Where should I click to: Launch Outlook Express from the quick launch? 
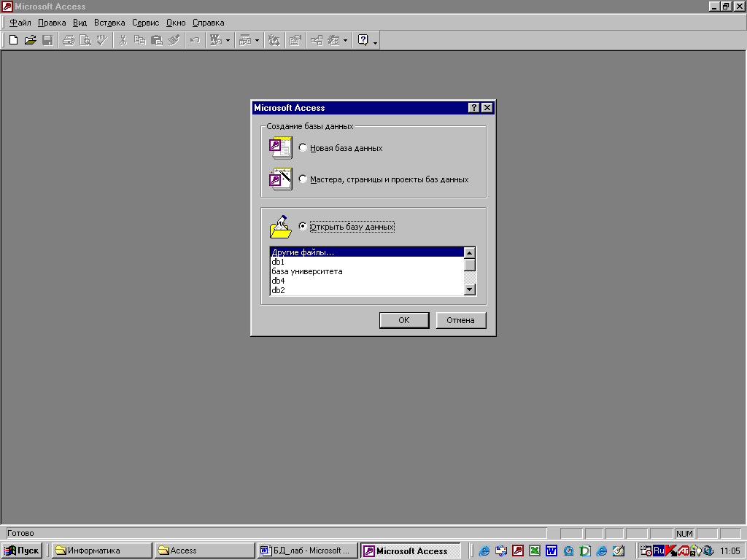coord(501,551)
